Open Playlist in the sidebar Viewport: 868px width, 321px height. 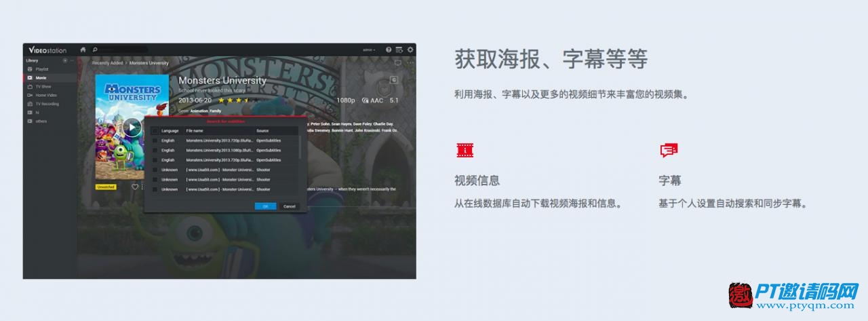click(50, 69)
